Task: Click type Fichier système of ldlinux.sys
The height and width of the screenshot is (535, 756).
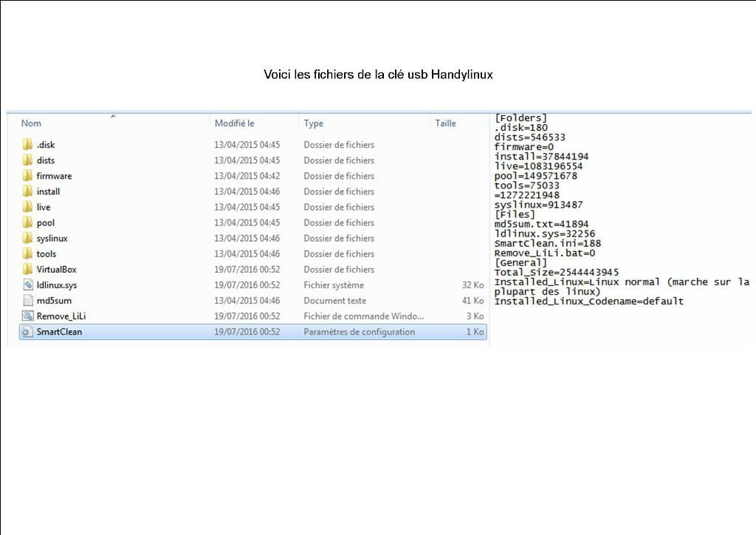Action: click(x=334, y=285)
